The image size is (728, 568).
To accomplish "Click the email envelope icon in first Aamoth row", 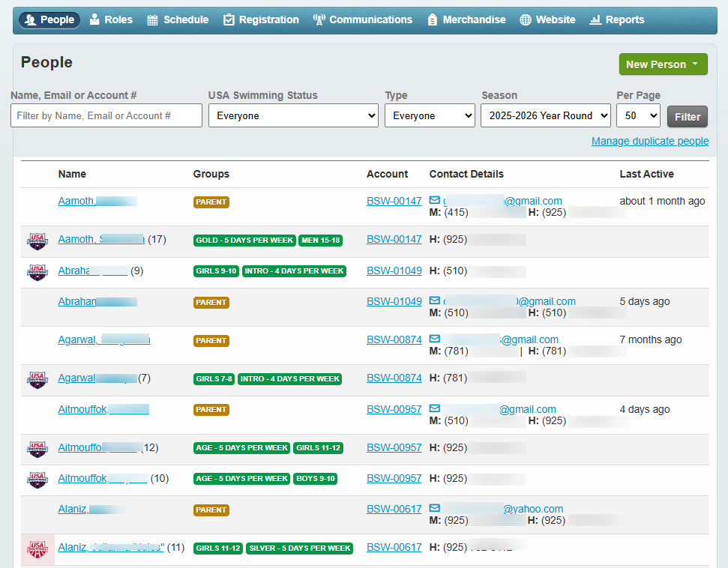I will [x=435, y=201].
